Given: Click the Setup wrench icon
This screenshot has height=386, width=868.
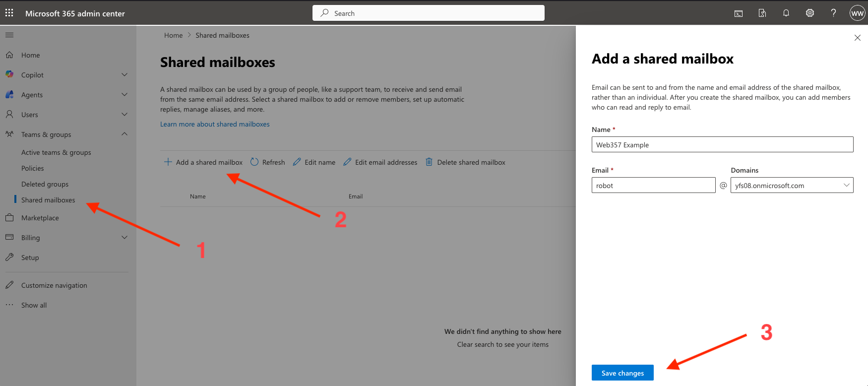Looking at the screenshot, I should (9, 257).
